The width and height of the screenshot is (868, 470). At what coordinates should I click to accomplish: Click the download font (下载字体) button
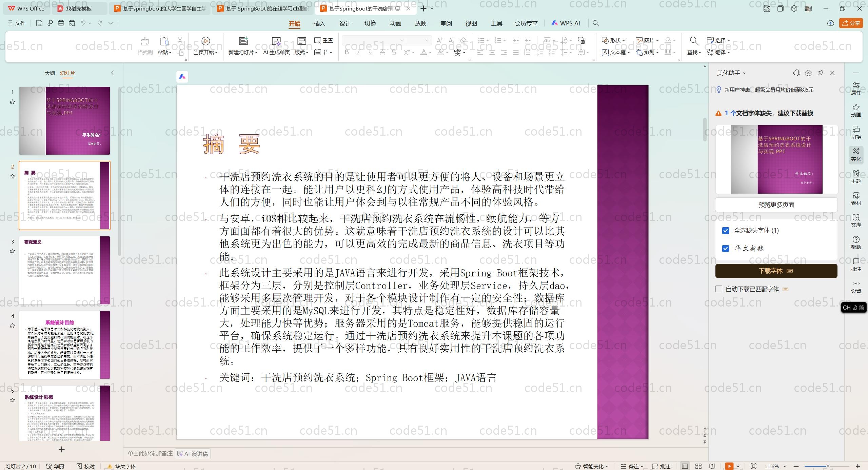point(776,271)
